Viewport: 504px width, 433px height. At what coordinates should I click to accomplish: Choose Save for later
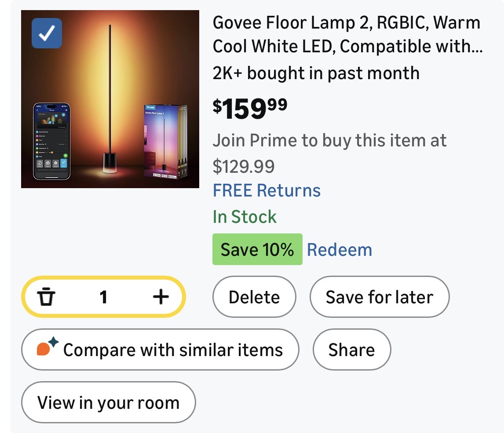pos(379,298)
